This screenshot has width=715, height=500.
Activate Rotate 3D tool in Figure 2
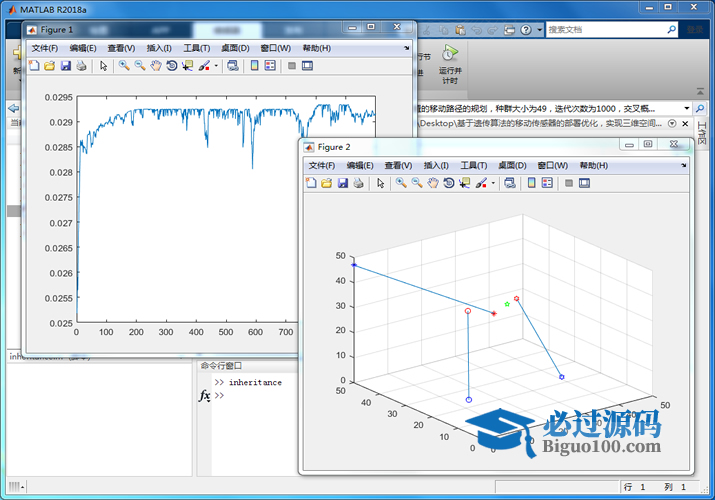449,183
